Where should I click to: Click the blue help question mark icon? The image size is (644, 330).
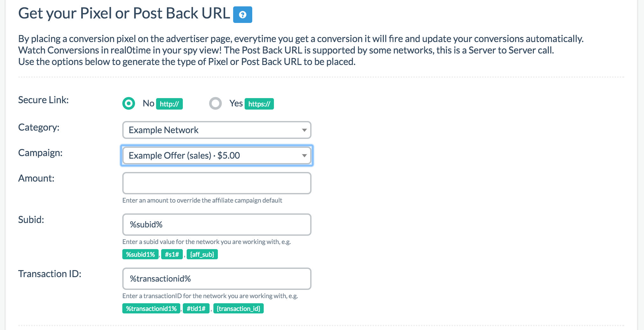(242, 15)
